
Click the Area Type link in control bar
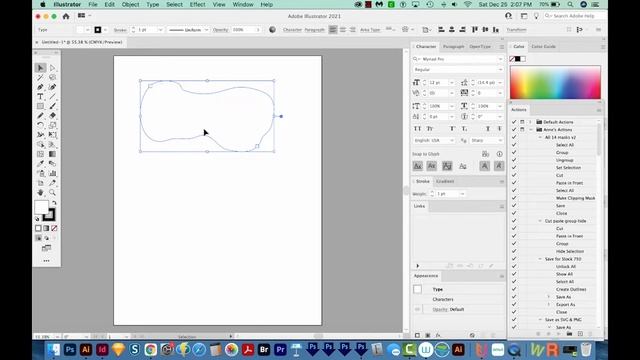(370, 30)
